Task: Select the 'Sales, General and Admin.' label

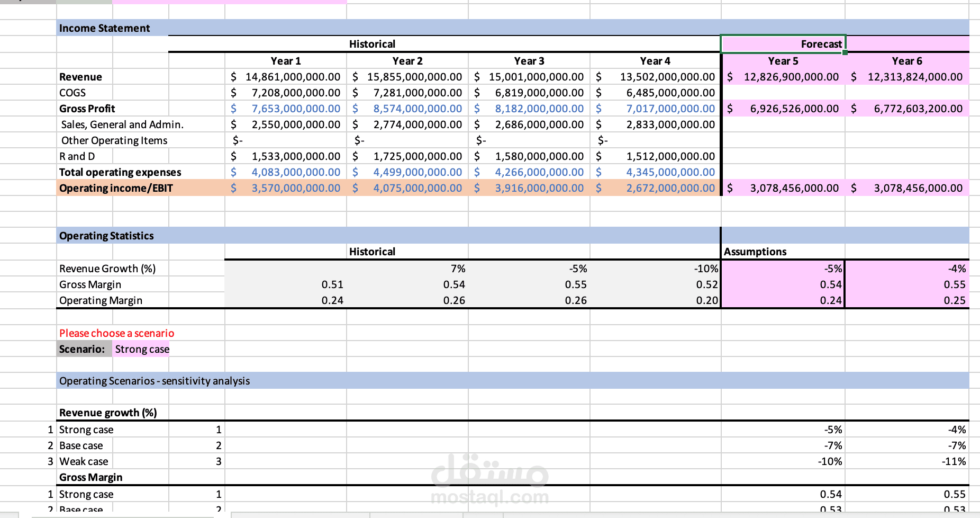Action: pos(122,124)
